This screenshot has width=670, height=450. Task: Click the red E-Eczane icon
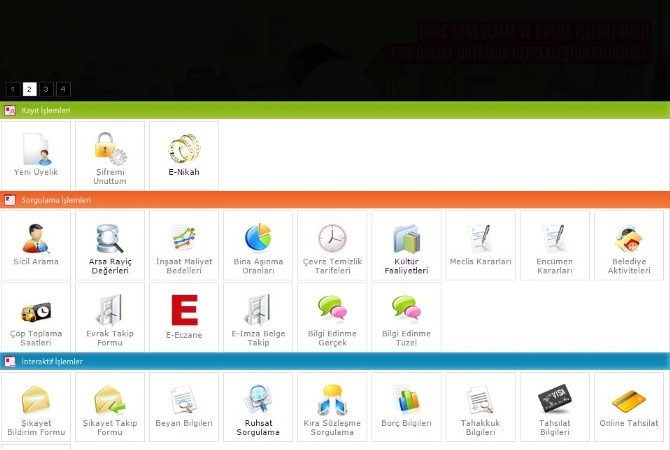click(184, 310)
